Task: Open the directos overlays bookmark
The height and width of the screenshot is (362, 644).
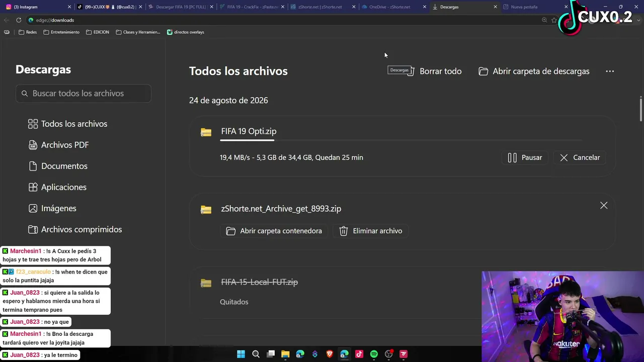Action: point(186,32)
